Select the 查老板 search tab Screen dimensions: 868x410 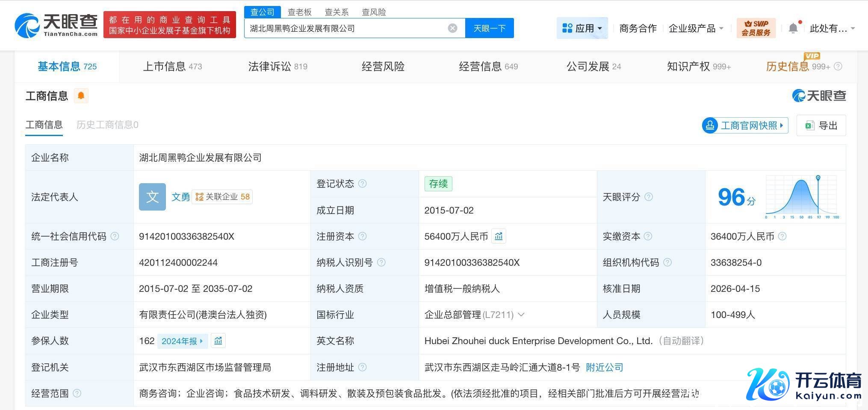pyautogui.click(x=299, y=12)
